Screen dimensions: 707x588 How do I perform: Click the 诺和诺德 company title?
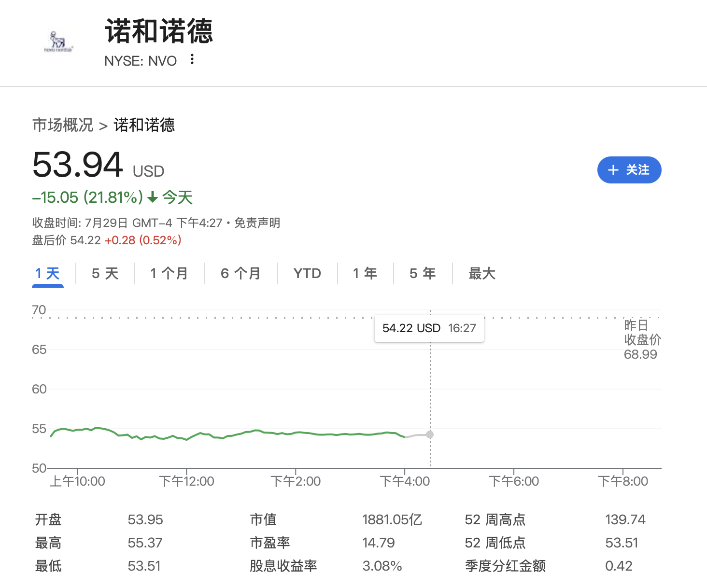click(x=159, y=31)
